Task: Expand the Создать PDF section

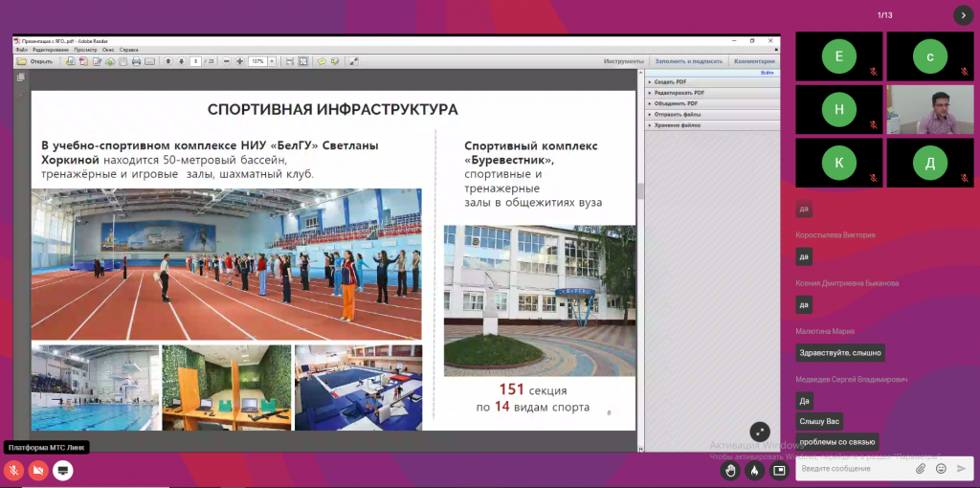Action: tap(712, 82)
